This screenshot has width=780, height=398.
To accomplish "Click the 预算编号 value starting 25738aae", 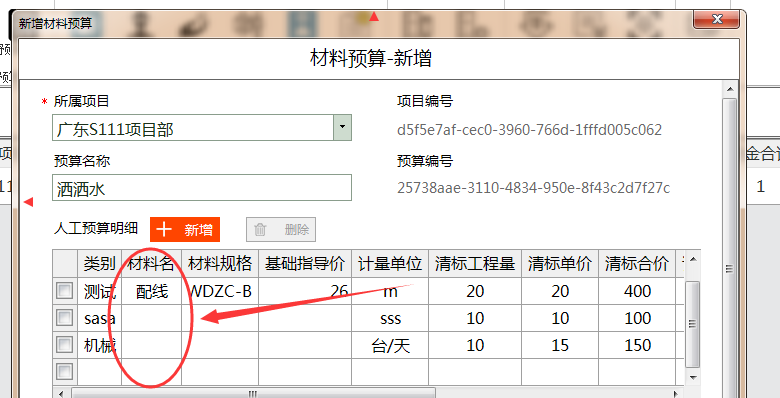I will pos(533,188).
